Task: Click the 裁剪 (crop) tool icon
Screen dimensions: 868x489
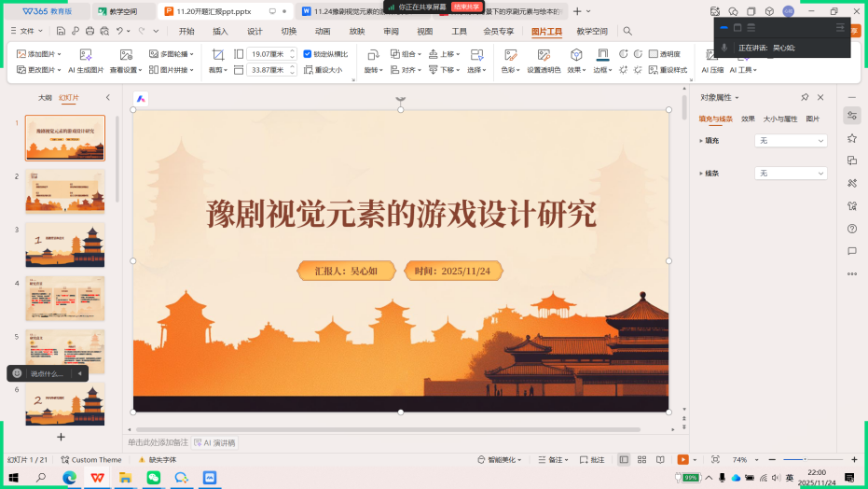Action: coord(217,55)
